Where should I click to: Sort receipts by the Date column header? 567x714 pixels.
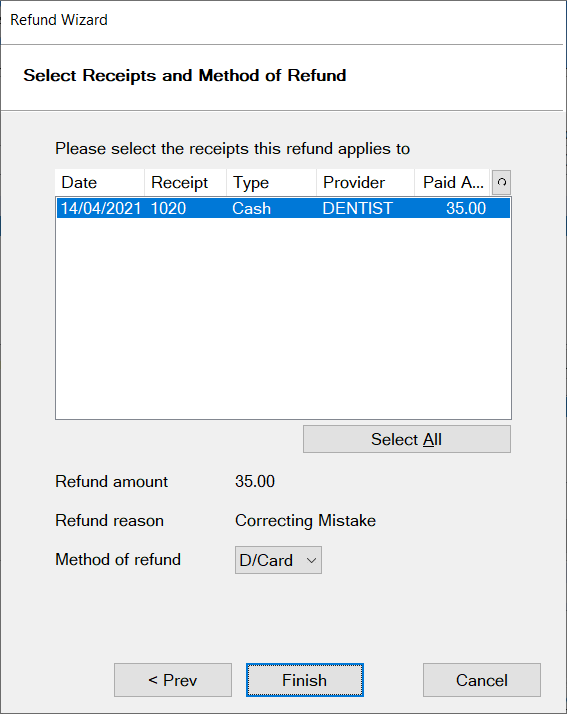point(100,182)
